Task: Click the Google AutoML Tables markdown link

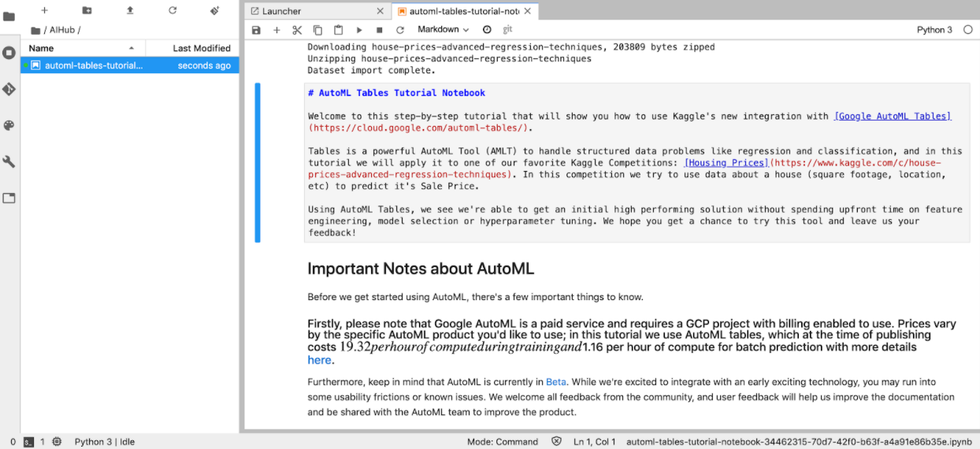Action: tap(893, 116)
